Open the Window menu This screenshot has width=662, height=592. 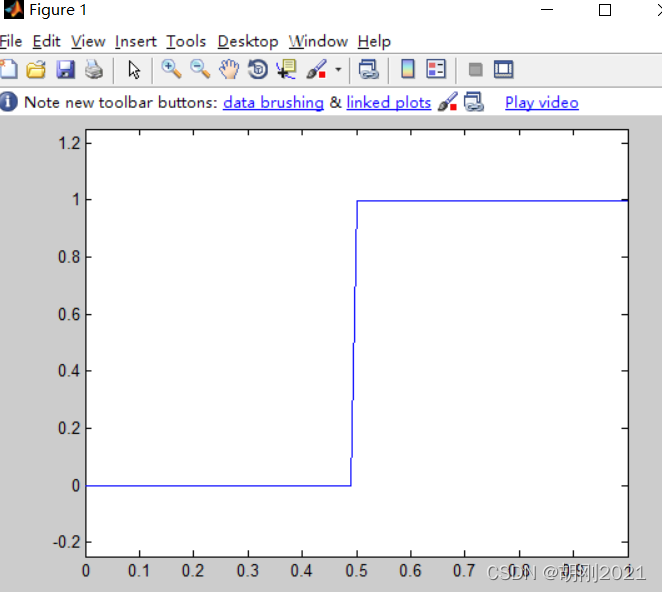318,41
